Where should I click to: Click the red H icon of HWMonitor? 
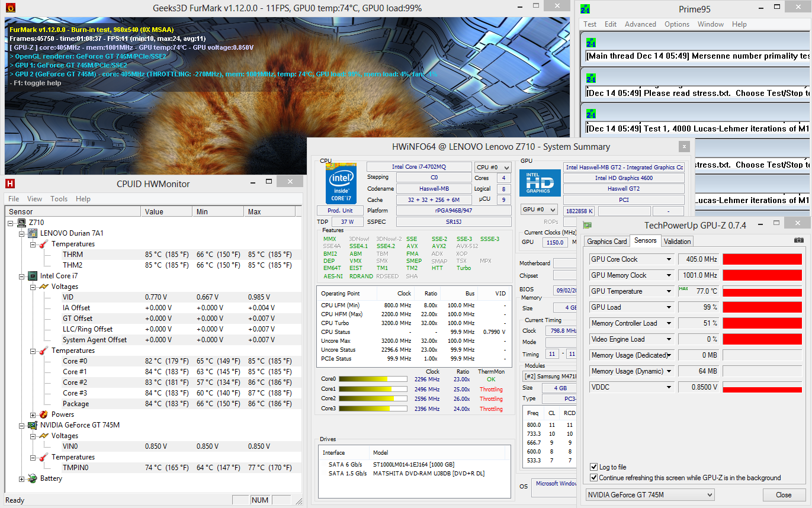click(9, 184)
